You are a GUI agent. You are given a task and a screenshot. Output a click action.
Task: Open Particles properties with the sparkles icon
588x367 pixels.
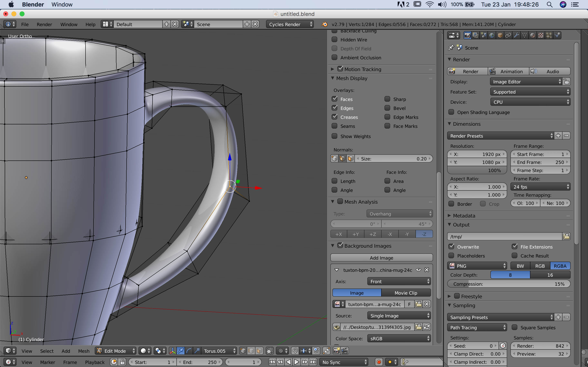(549, 35)
